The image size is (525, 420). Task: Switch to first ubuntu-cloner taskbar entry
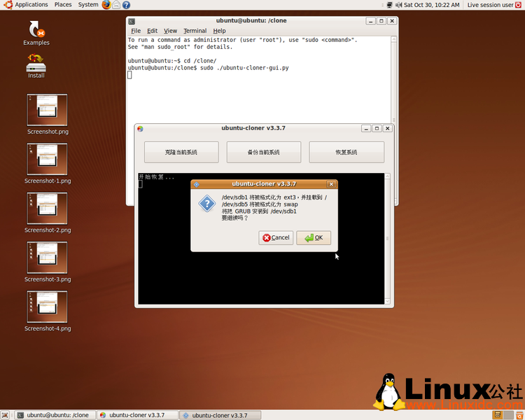138,415
